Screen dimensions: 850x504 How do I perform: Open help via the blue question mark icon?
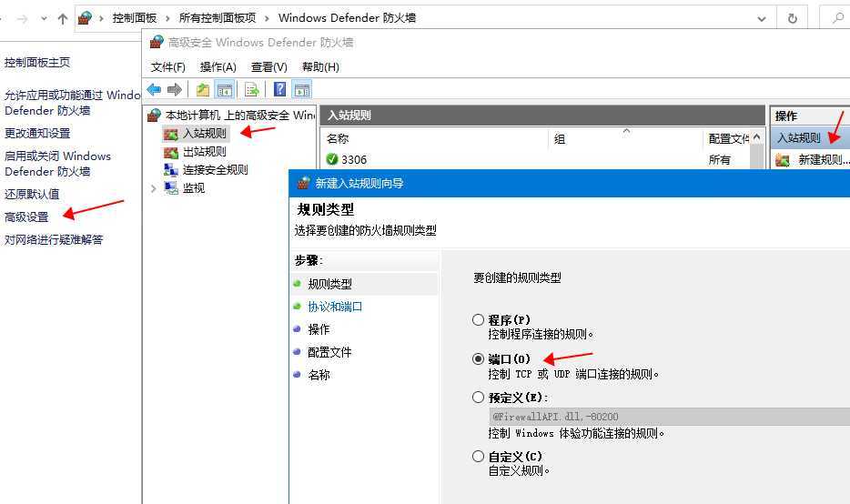[279, 89]
